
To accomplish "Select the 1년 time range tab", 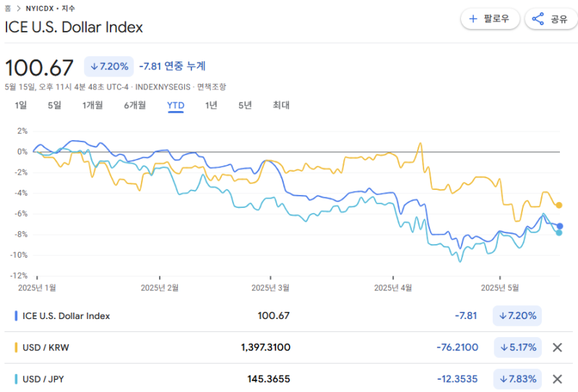I will (211, 105).
